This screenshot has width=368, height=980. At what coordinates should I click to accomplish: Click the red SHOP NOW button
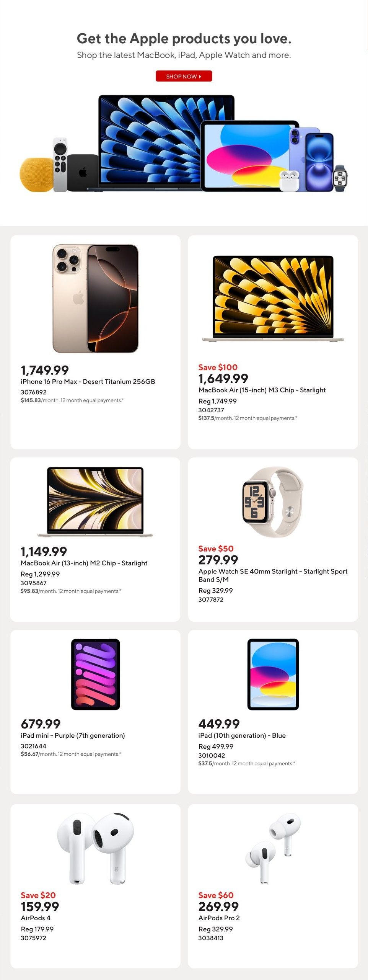pyautogui.click(x=184, y=76)
